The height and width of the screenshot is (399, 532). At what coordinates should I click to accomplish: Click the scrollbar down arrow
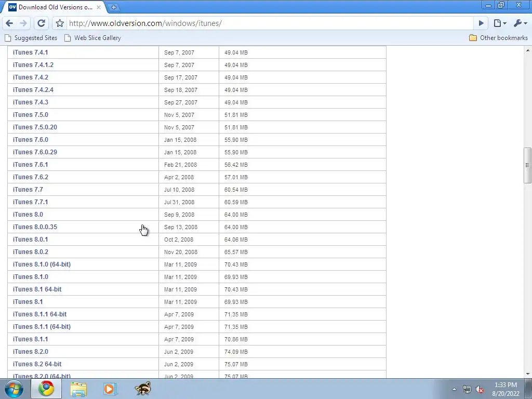tap(528, 374)
